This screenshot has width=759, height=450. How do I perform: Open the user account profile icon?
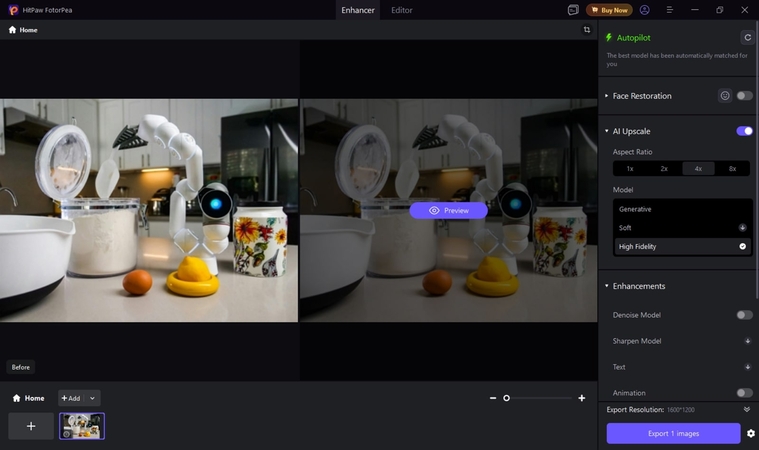(x=645, y=10)
